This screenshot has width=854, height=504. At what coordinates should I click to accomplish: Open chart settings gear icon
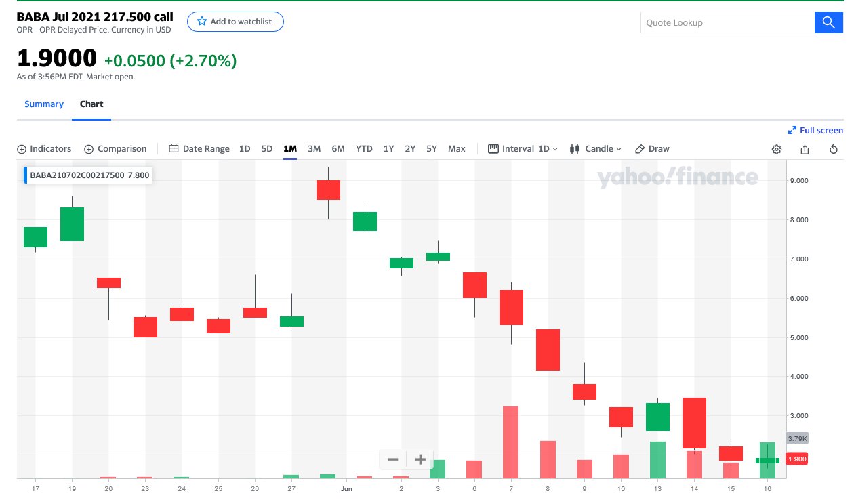pos(777,149)
